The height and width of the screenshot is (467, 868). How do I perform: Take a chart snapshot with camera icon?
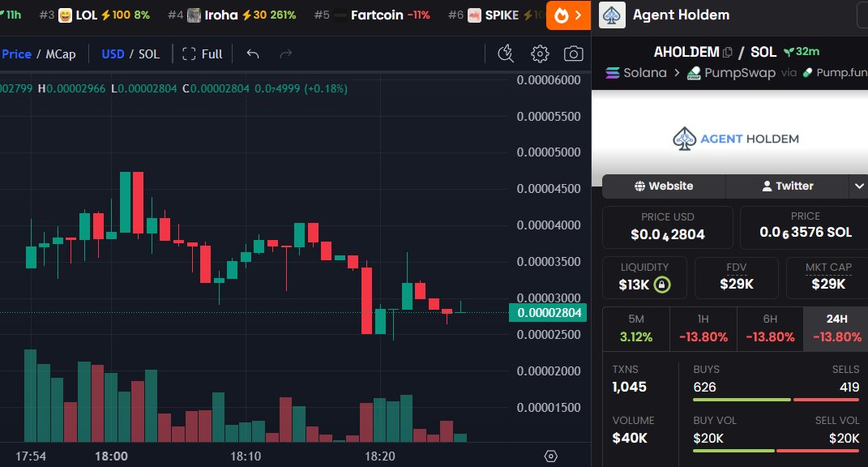click(x=573, y=54)
